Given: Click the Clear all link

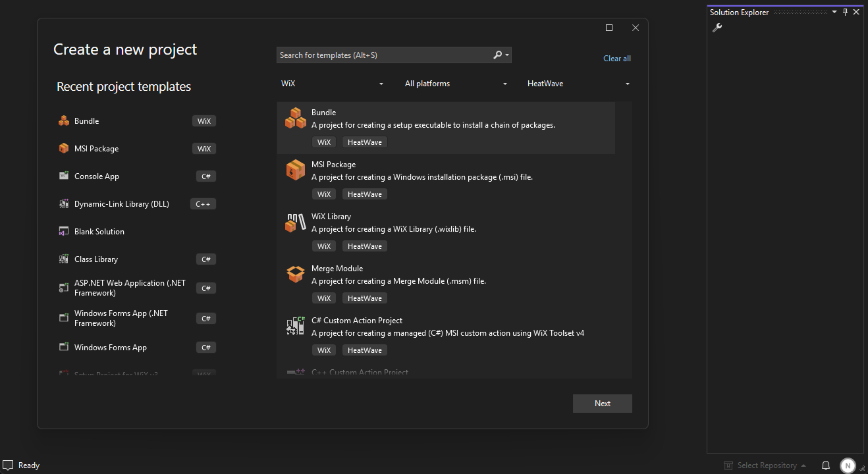Looking at the screenshot, I should click(616, 58).
